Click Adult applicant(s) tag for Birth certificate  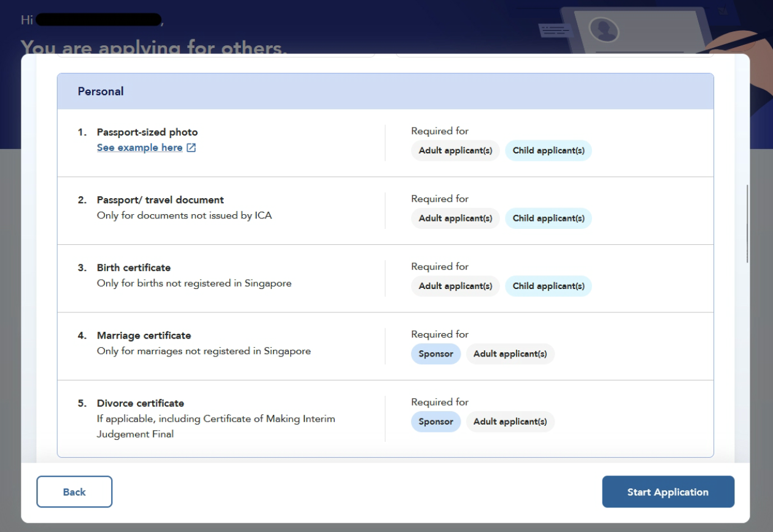tap(456, 286)
